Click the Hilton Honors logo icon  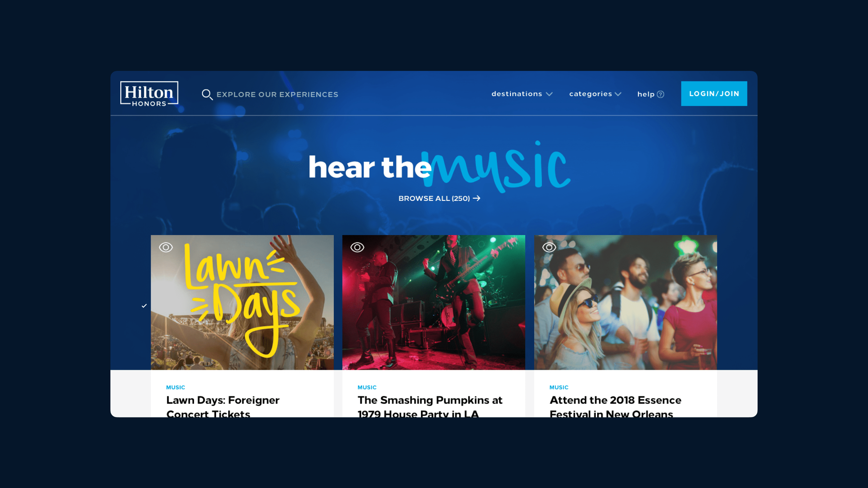pyautogui.click(x=149, y=94)
